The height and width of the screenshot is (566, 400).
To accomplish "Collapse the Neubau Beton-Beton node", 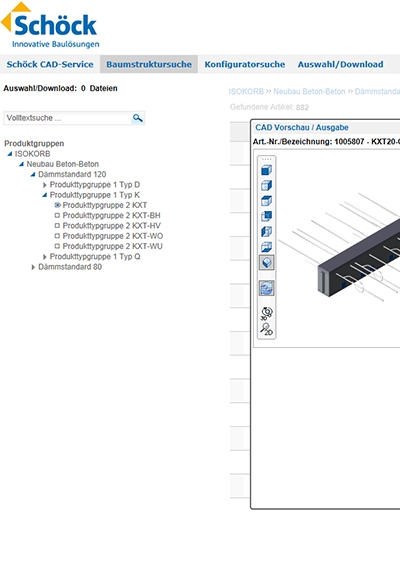I will (21, 164).
